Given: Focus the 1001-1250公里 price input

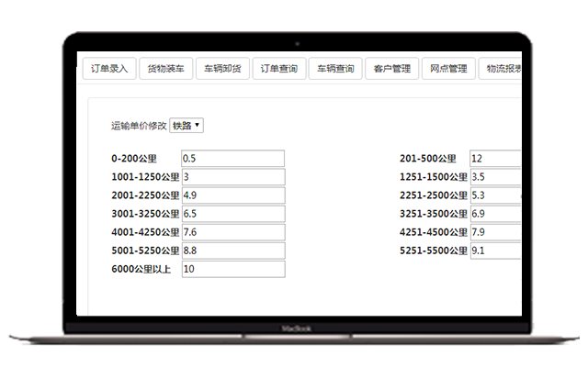Looking at the screenshot, I should pos(232,177).
